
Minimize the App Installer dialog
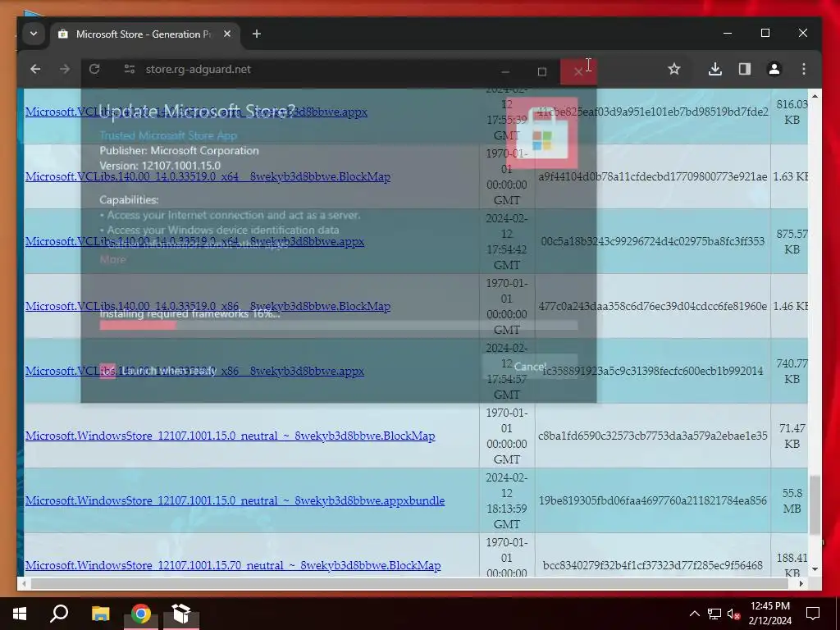coord(505,72)
